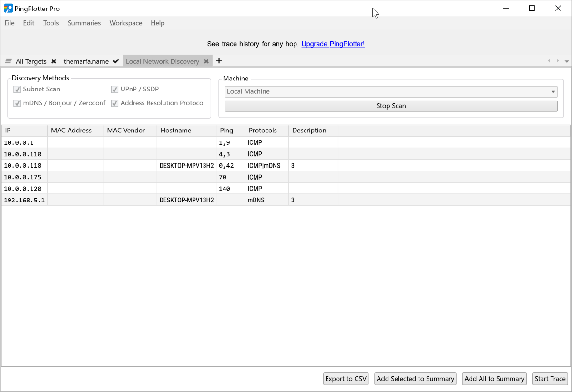Screen dimensions: 572x392
Task: Toggle Address Resolution Protocol checkbox
Action: coord(114,103)
